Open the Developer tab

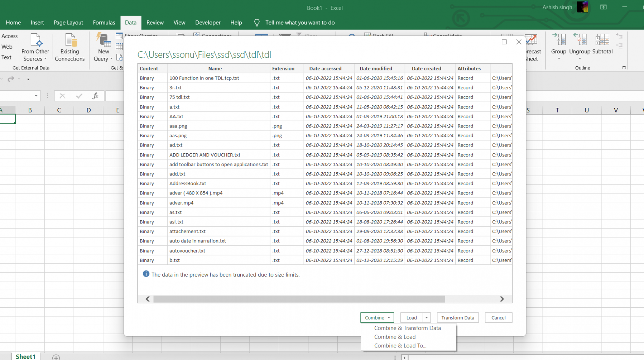[x=208, y=22]
